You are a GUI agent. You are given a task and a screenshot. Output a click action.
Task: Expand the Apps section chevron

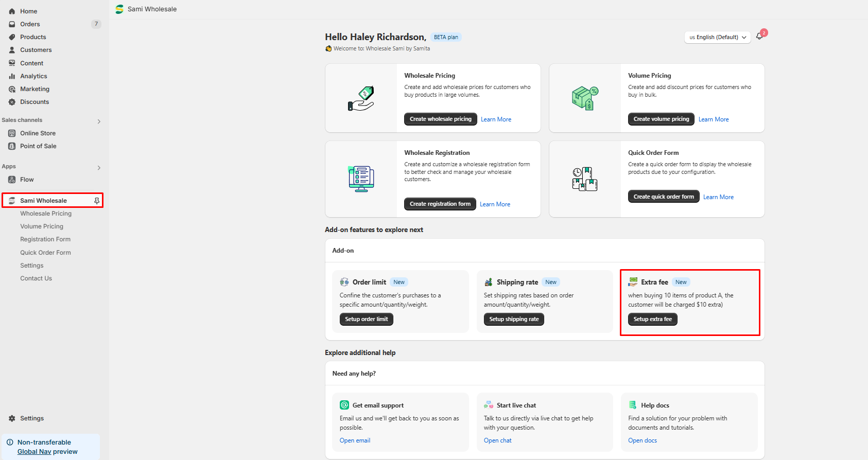[x=99, y=168]
